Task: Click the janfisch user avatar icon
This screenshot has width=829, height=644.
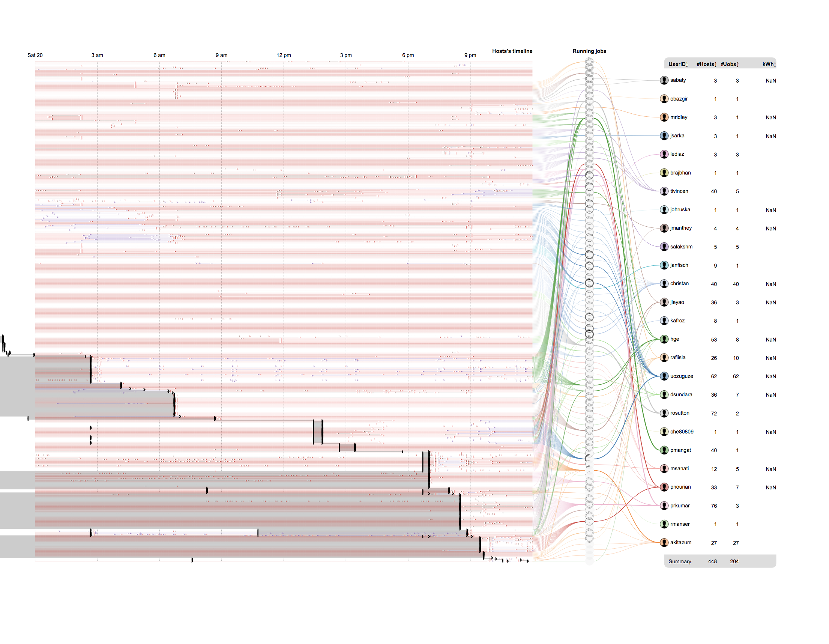Action: (664, 265)
